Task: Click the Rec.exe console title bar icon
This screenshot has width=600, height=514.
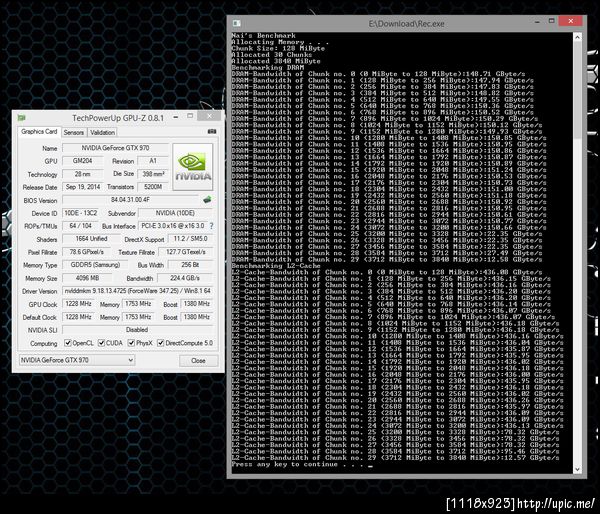Action: pyautogui.click(x=236, y=23)
